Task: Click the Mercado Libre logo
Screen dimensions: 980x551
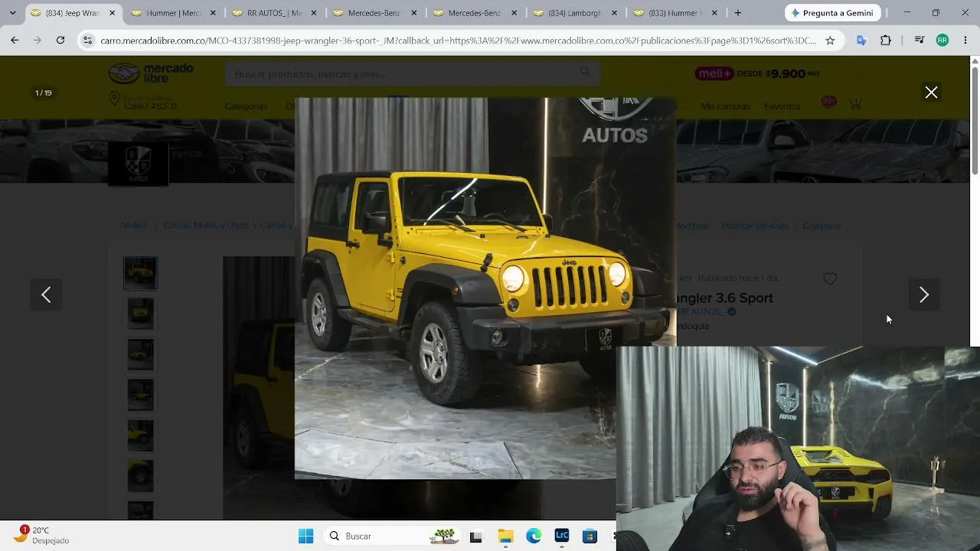Action: (151, 73)
